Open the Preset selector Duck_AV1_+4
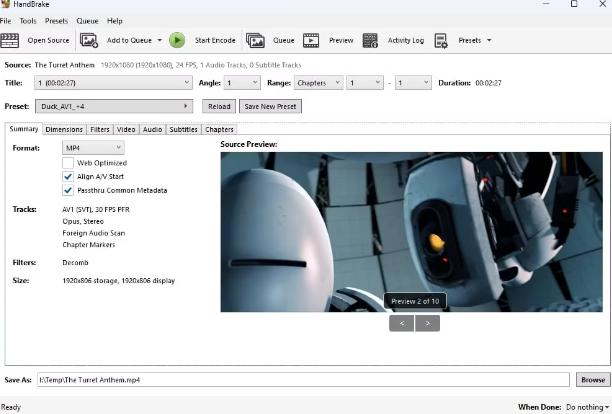The height and width of the screenshot is (414, 612). point(114,106)
